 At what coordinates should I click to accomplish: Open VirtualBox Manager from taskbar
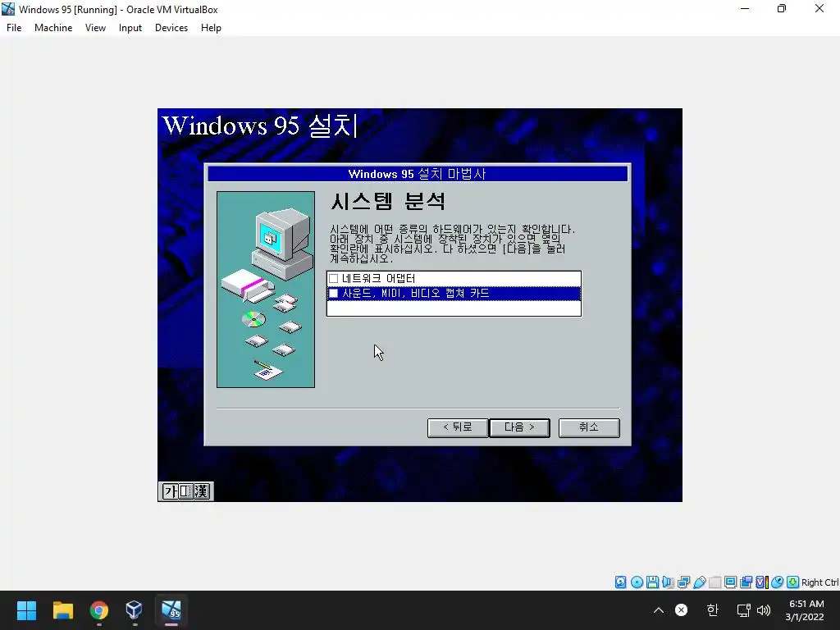[135, 610]
